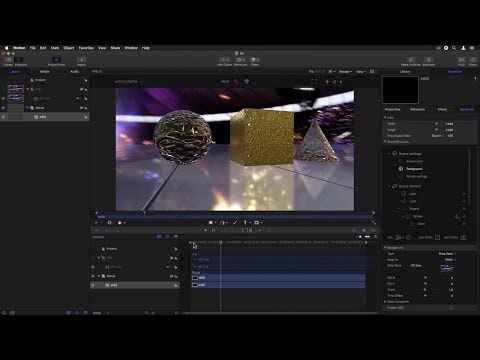Open the File menu

[x=33, y=48]
